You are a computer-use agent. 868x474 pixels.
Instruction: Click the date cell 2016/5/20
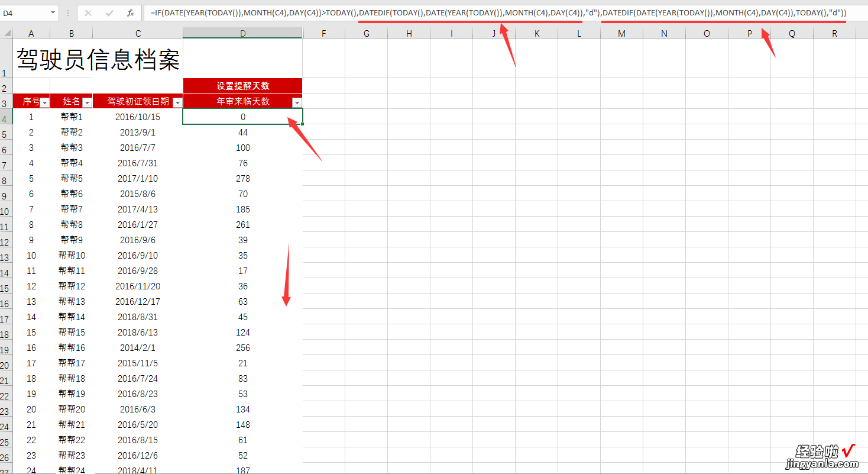[x=138, y=425]
